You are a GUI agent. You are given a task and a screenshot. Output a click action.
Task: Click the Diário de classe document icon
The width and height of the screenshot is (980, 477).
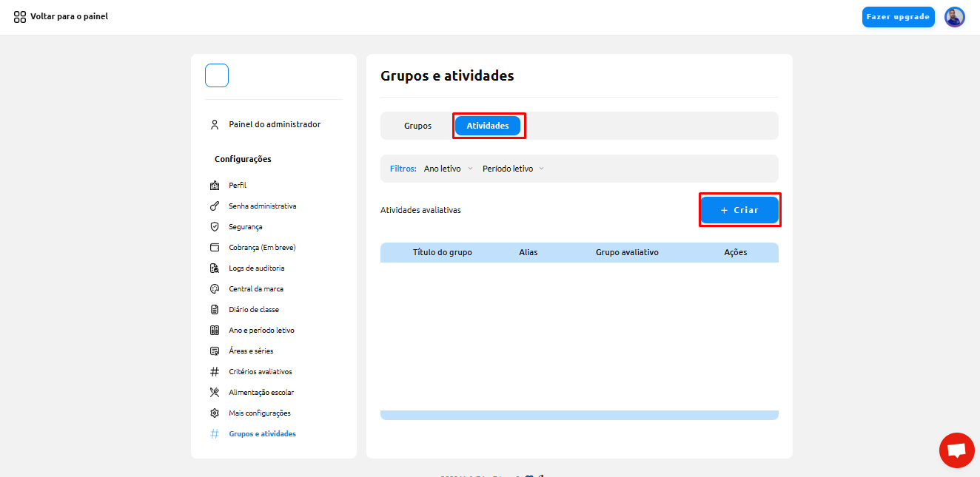215,310
